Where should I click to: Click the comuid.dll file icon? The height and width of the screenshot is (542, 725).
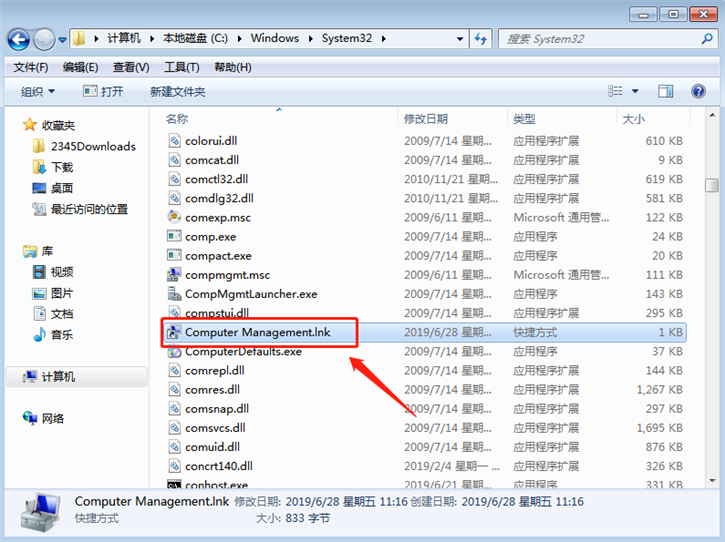[x=174, y=447]
